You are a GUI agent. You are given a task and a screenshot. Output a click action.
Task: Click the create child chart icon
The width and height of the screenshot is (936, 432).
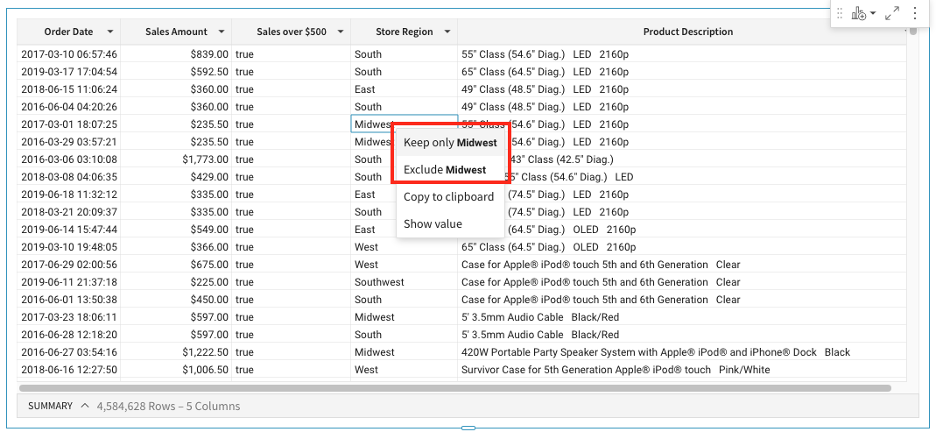tap(858, 13)
